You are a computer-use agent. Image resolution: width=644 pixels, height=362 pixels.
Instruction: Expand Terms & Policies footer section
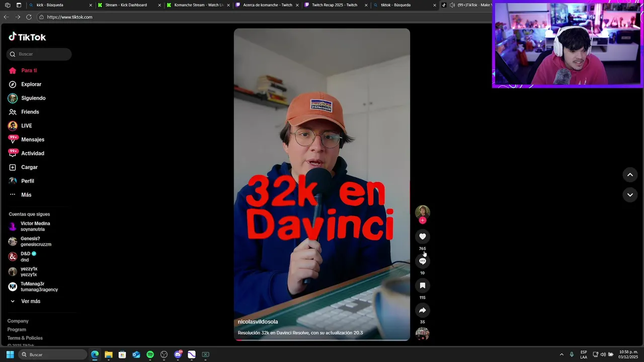point(25,338)
